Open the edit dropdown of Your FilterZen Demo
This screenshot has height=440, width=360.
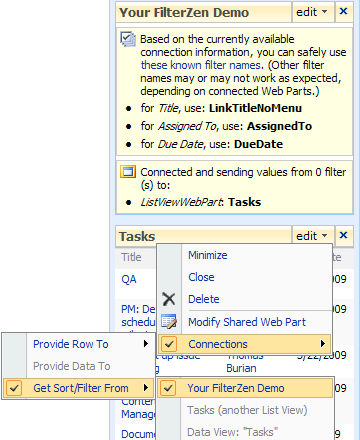point(312,12)
